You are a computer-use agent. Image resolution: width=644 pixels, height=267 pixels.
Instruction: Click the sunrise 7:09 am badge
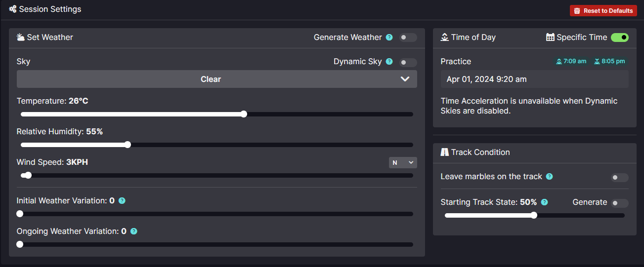[x=571, y=61]
